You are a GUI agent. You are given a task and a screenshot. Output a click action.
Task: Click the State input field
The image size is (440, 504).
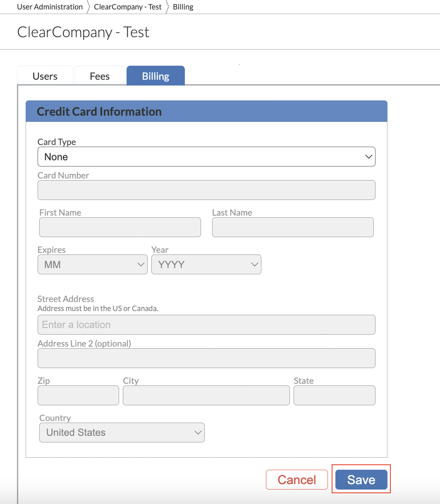tap(335, 395)
